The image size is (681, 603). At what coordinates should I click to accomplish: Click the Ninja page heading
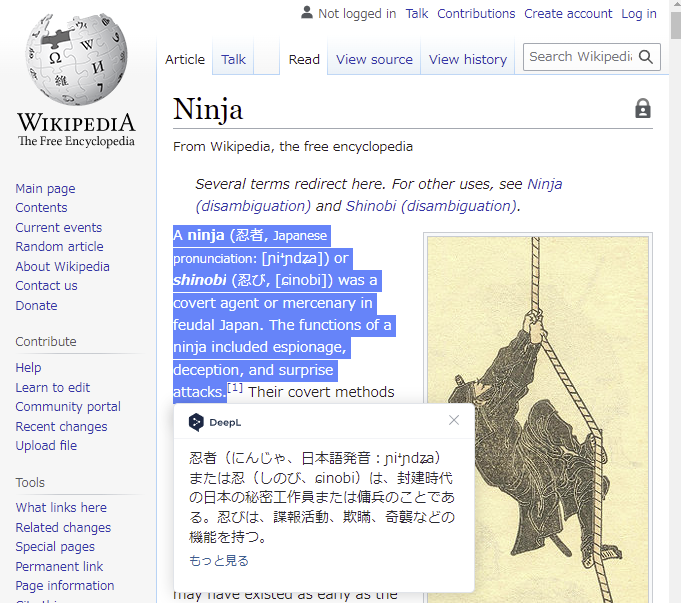click(208, 109)
